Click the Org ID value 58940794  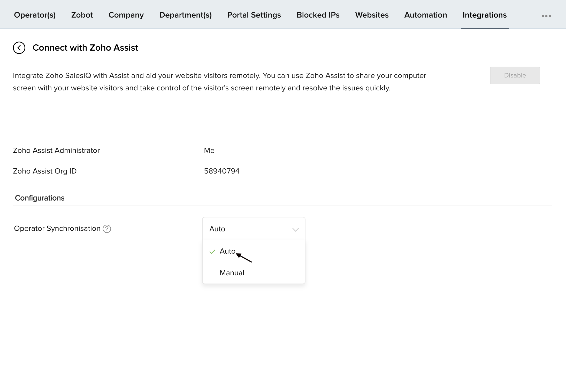pos(222,171)
